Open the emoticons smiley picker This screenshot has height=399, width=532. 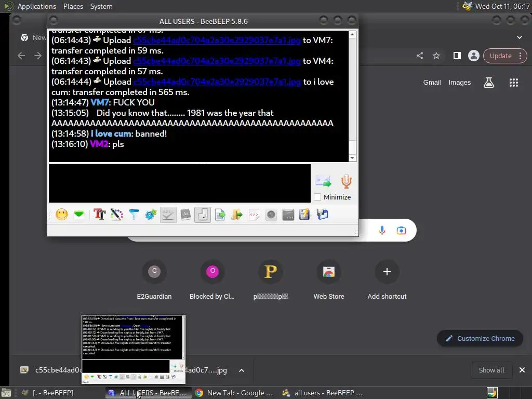62,215
